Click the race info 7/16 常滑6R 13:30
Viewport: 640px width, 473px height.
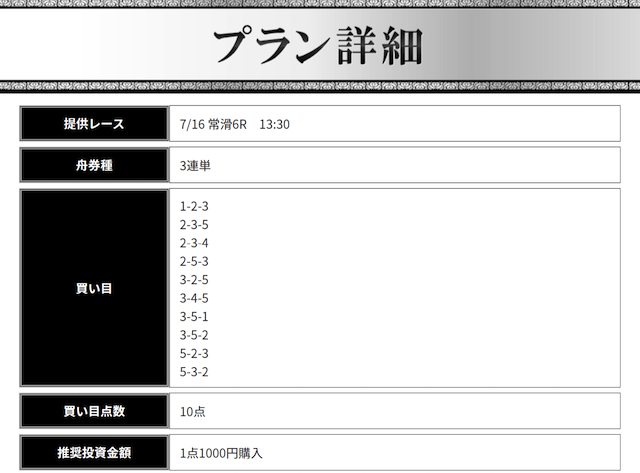click(x=235, y=124)
